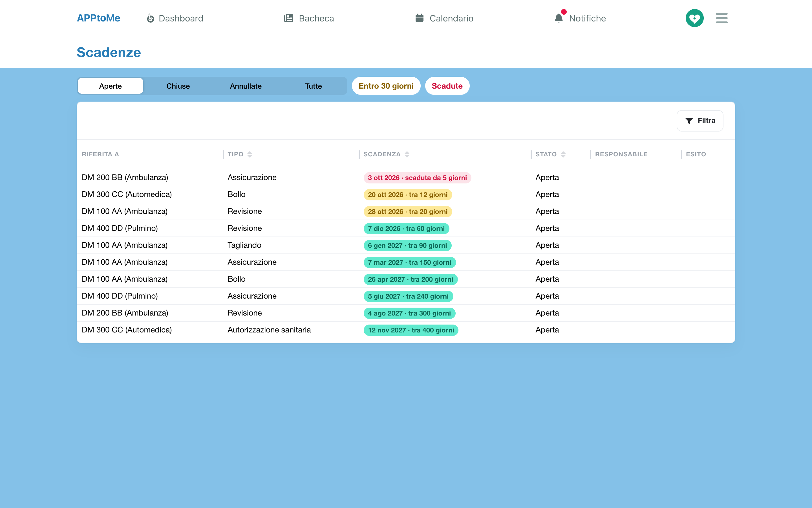This screenshot has height=508, width=812.
Task: Open the Calendario nav link
Action: [444, 18]
